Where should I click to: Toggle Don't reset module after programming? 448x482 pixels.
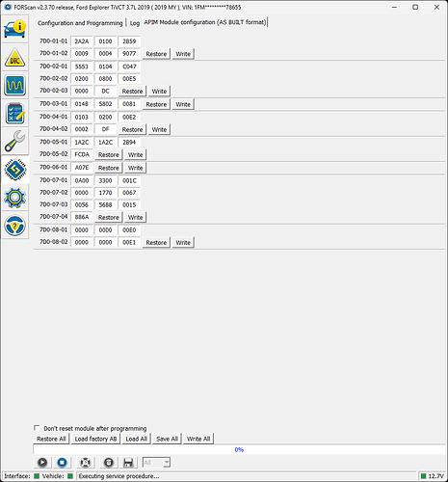[x=37, y=428]
